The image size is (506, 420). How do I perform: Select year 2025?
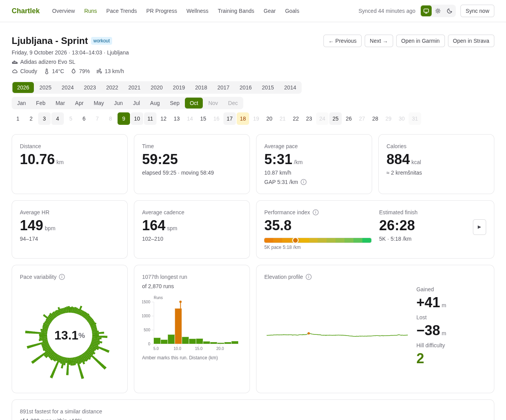click(x=46, y=87)
